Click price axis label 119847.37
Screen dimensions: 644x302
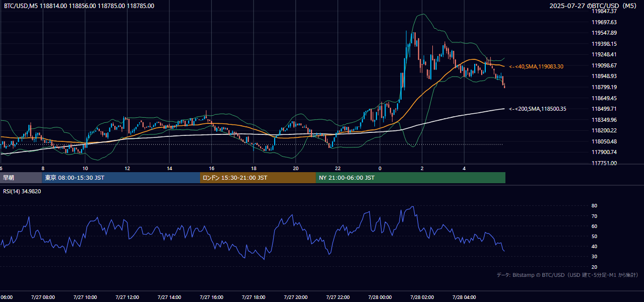pos(604,11)
